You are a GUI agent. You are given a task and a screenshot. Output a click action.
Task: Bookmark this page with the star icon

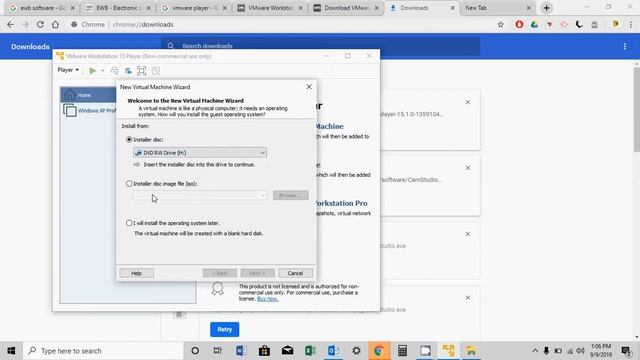pyautogui.click(x=500, y=24)
